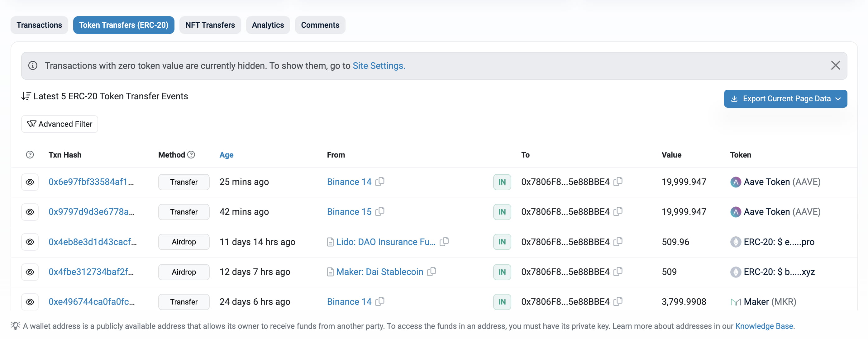The image size is (868, 340).
Task: Open the Aave Token icon in first row
Action: click(735, 182)
